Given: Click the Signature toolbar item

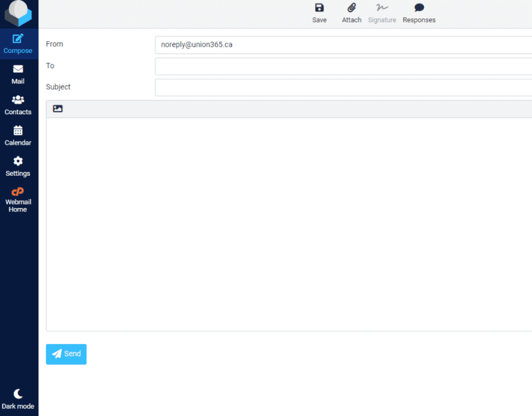Looking at the screenshot, I should (x=382, y=14).
